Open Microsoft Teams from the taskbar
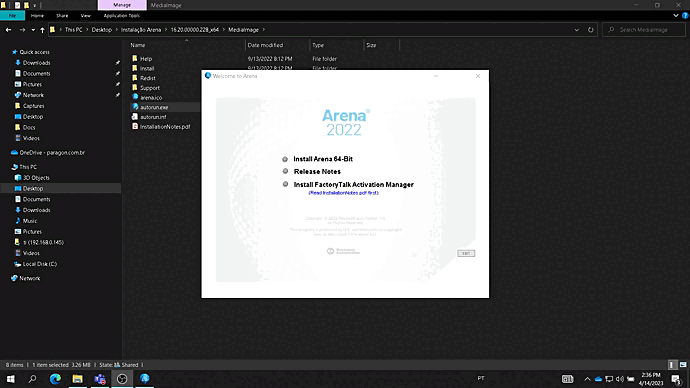The width and height of the screenshot is (690, 388). (x=100, y=379)
